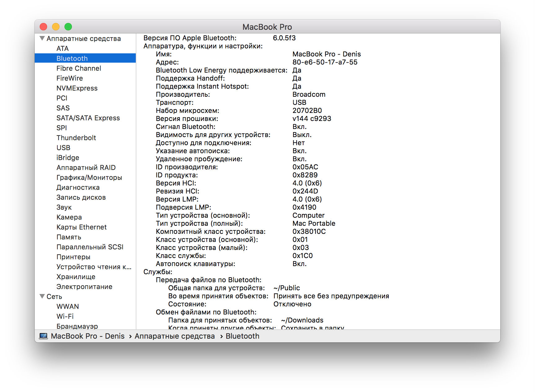Click the chipset value 20702B0
The height and width of the screenshot is (392, 535).
307,110
